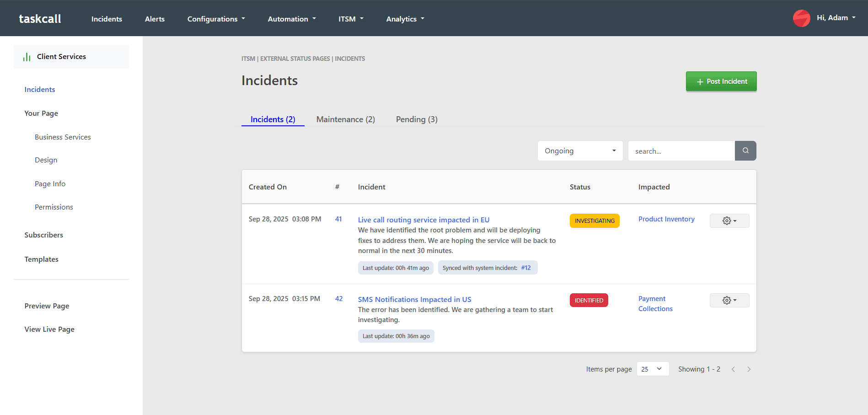The image size is (868, 415).
Task: Click the user avatar icon
Action: [x=801, y=18]
